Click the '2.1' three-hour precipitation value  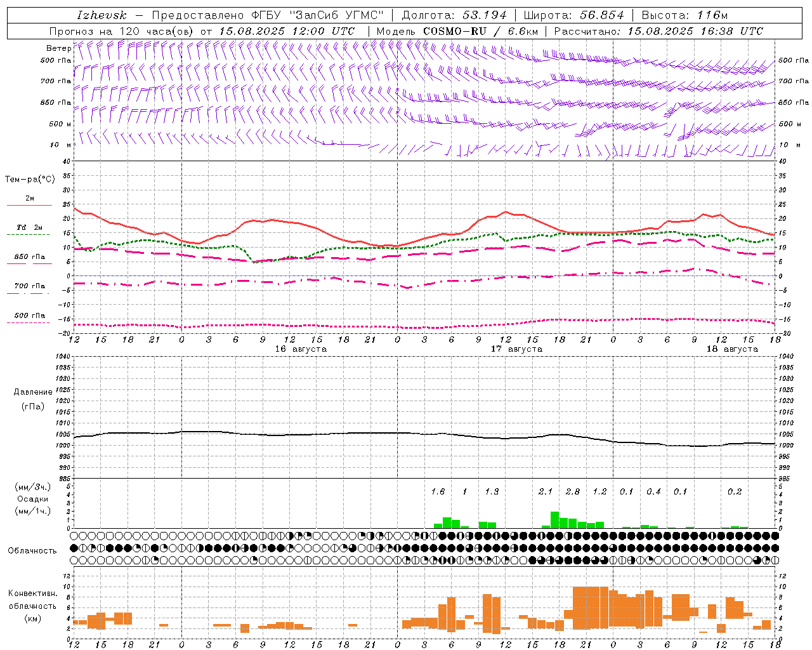(546, 492)
